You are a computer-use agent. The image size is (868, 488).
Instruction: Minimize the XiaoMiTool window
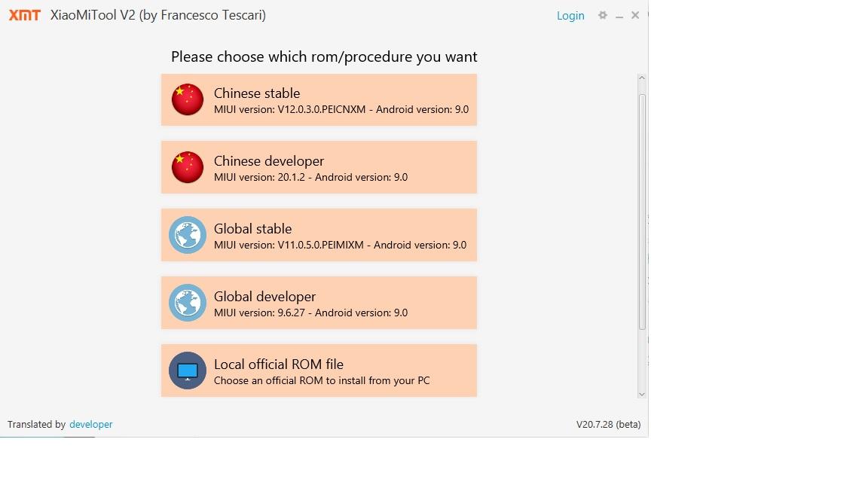(619, 16)
